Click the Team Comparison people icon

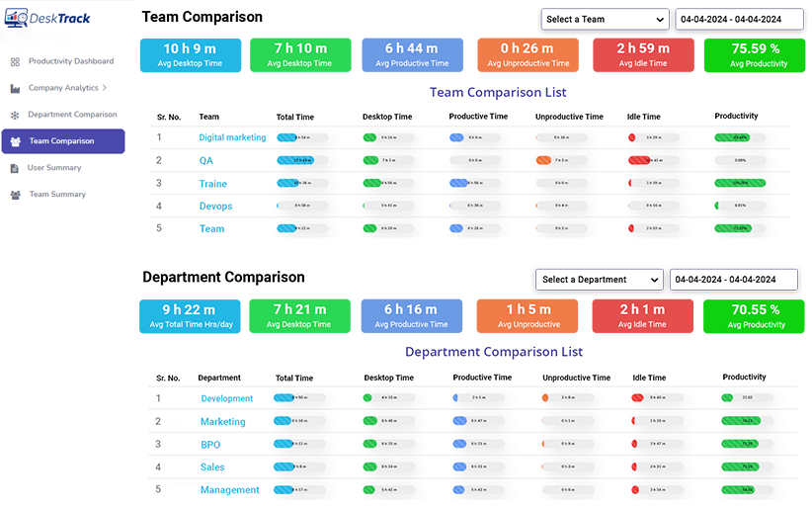click(15, 141)
